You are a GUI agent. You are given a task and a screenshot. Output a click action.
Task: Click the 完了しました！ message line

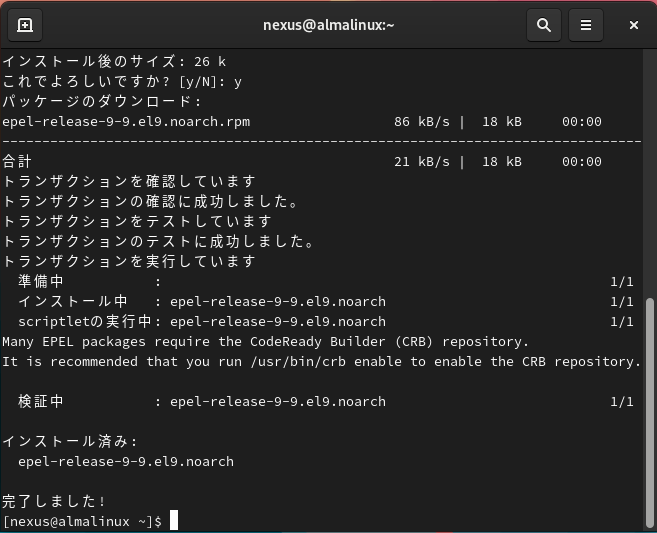55,501
